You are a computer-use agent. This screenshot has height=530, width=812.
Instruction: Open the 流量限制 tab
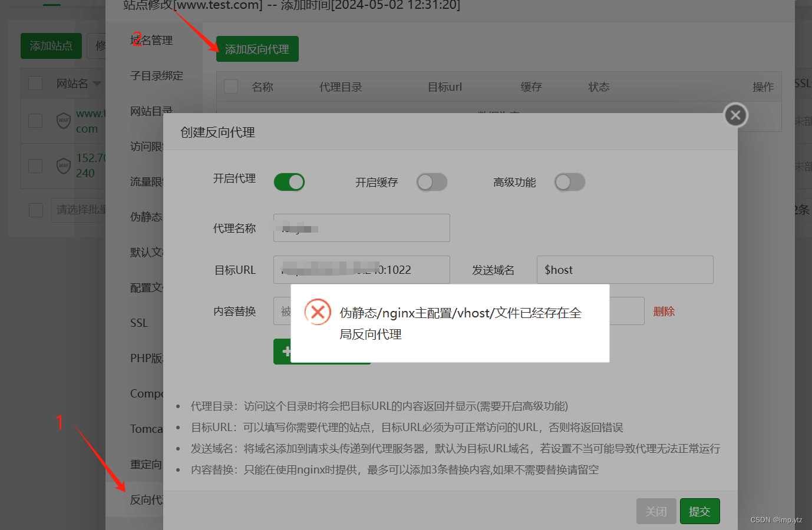tap(146, 181)
